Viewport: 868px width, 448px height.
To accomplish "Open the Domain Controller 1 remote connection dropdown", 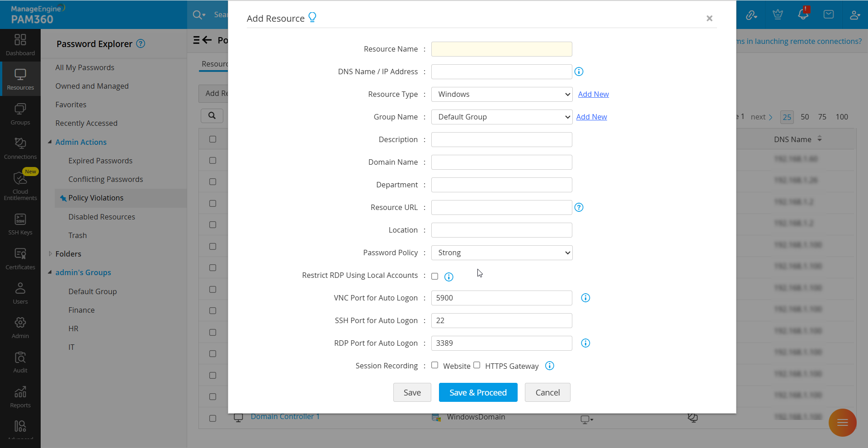I will click(x=587, y=419).
